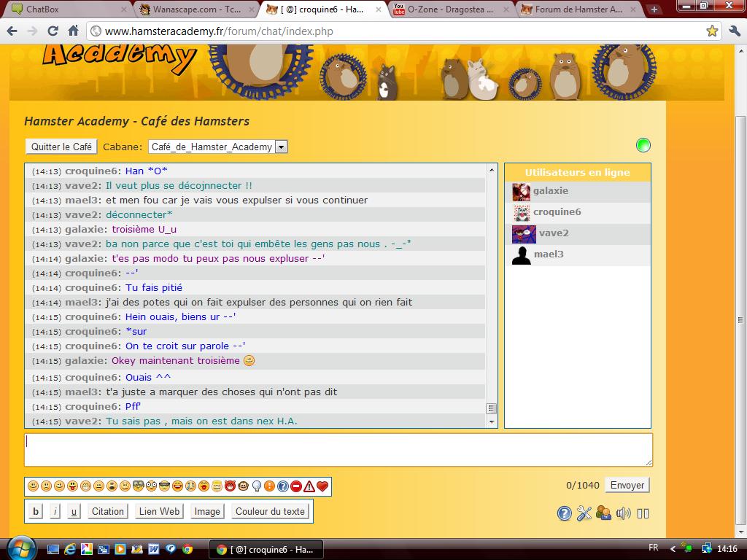Insert the smiling face emoticon

click(33, 486)
